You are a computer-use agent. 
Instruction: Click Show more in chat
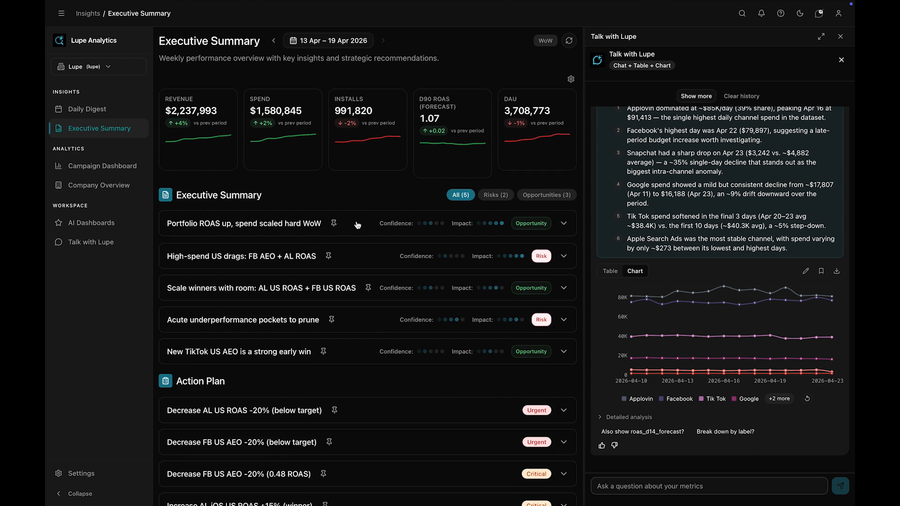pyautogui.click(x=696, y=96)
